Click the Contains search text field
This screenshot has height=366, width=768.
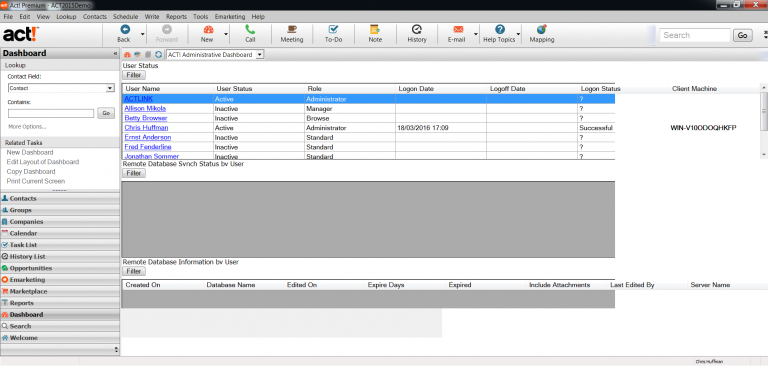tap(51, 113)
